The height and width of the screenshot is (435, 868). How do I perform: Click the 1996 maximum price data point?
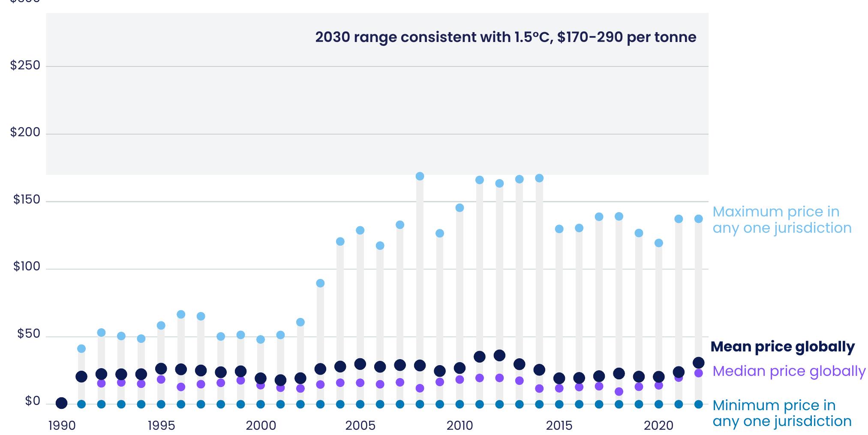[x=181, y=314]
